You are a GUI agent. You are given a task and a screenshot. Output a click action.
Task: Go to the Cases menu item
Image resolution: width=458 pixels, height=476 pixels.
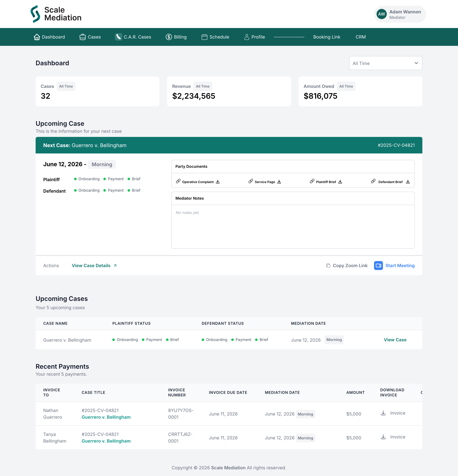pos(90,37)
